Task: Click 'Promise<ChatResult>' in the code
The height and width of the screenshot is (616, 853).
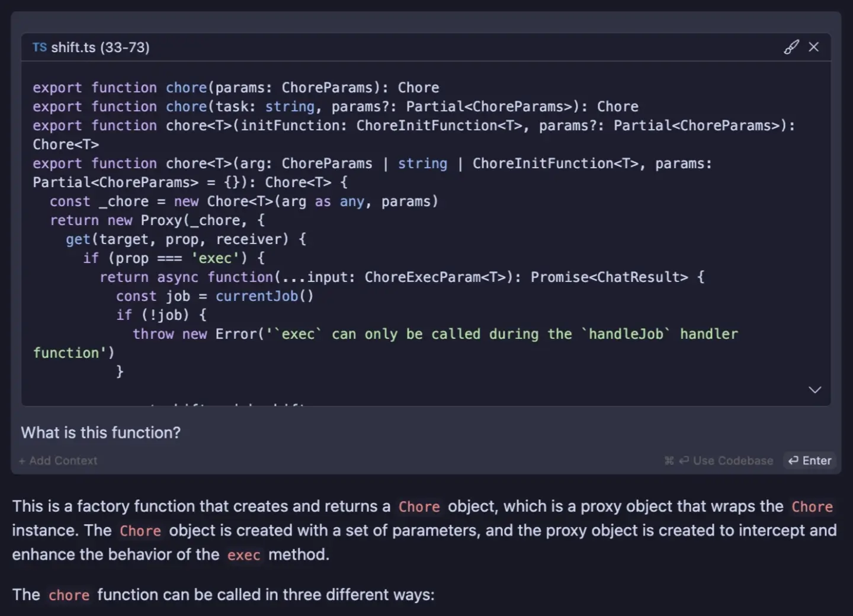Action: tap(610, 277)
